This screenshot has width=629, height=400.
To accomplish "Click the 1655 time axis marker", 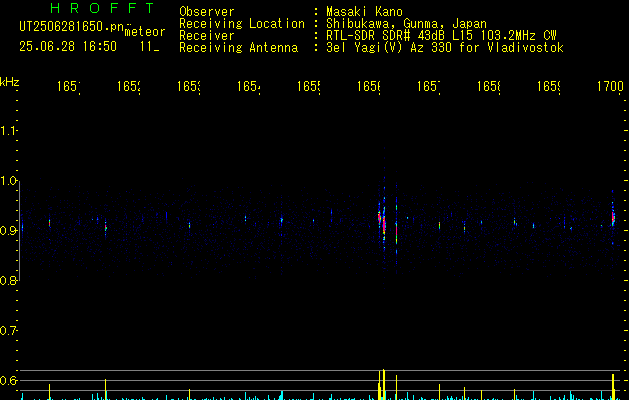I will click(x=308, y=86).
